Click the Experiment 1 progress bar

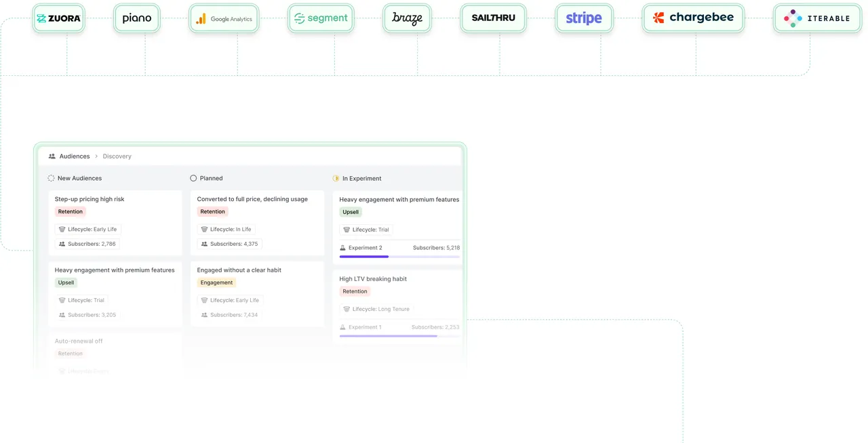tap(399, 336)
